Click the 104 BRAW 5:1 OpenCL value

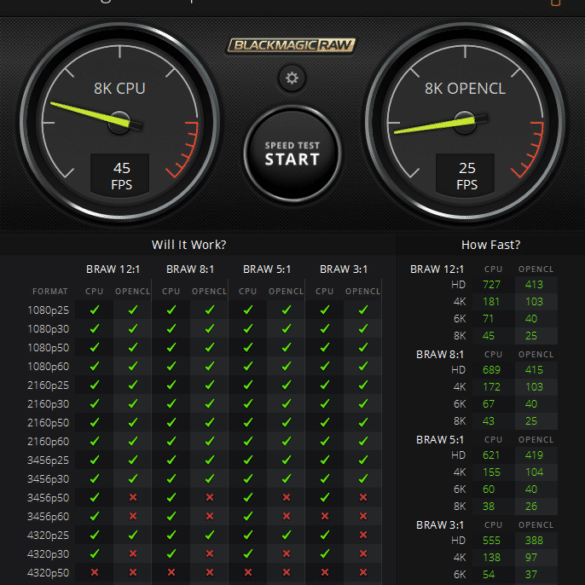coord(534,472)
